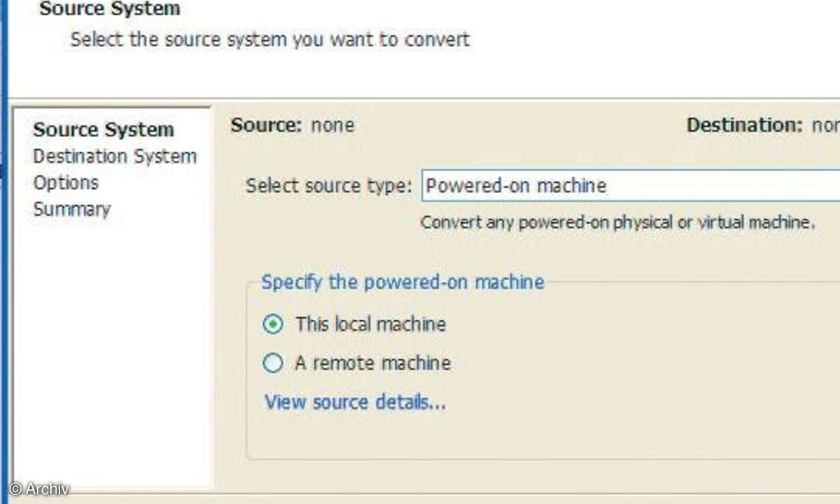
Task: Go to the Destination System wizard step
Action: 115,156
